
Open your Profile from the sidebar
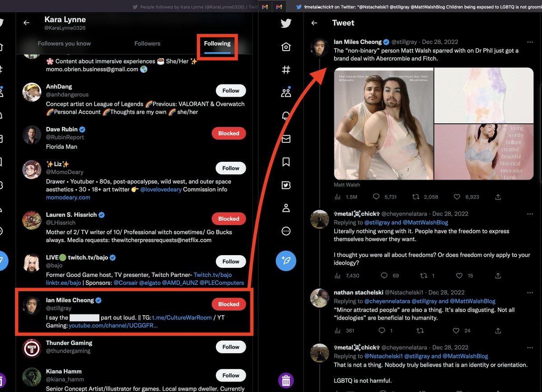(x=286, y=208)
